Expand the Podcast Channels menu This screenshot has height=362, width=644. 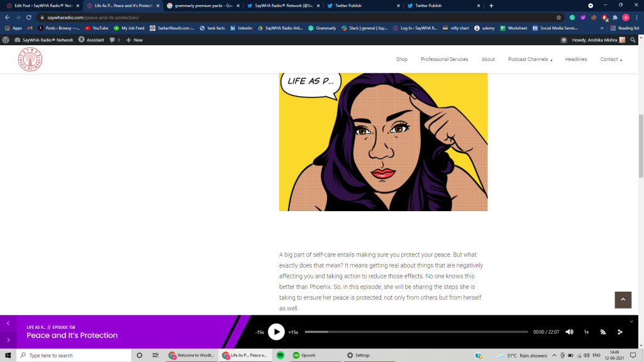[530, 59]
